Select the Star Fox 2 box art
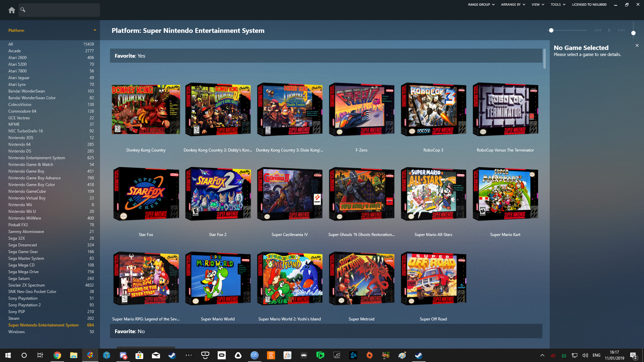The height and width of the screenshot is (362, 644). 218,194
